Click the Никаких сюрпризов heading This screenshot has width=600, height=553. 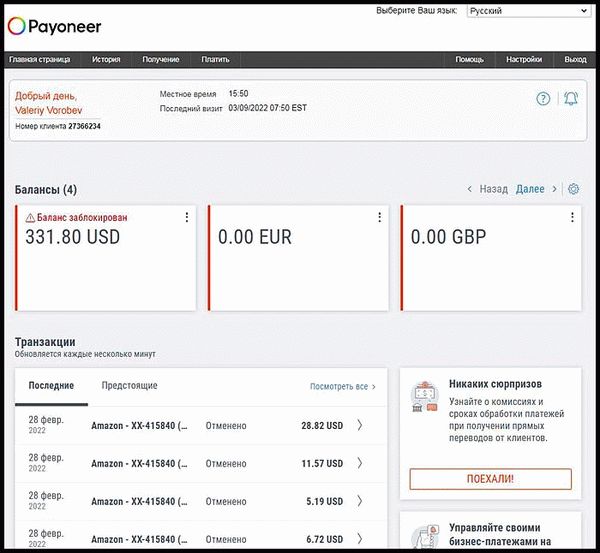(x=495, y=384)
